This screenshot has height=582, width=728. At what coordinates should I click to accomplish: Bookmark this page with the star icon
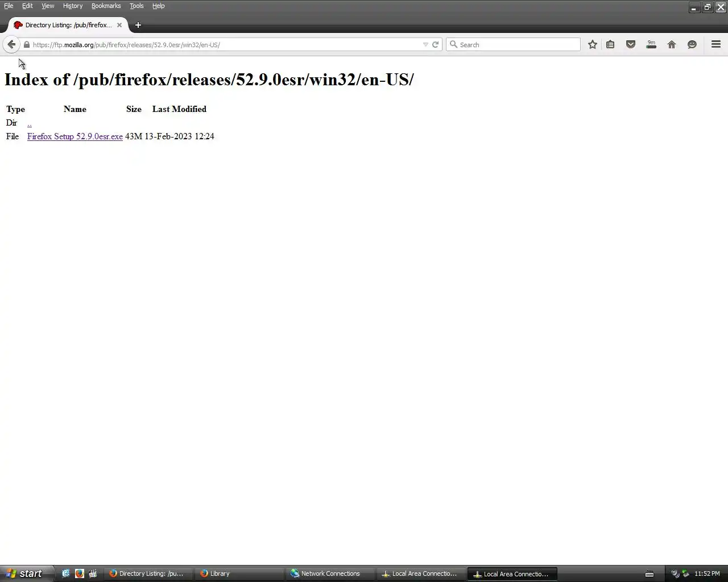[x=593, y=44]
